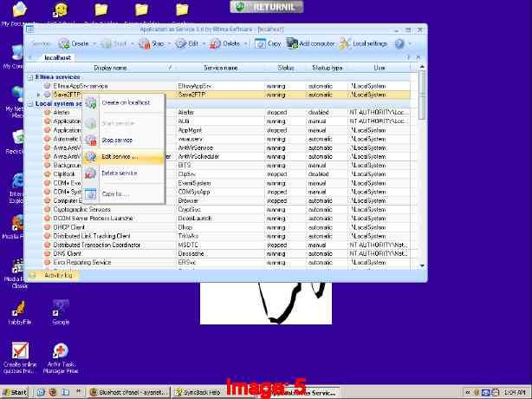This screenshot has height=399, width=532.
Task: Collapse the Local system services group
Action: click(30, 103)
